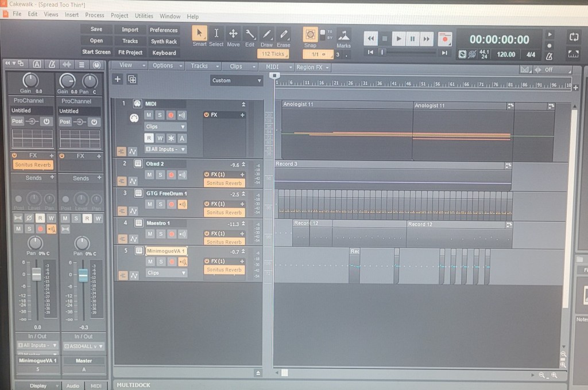This screenshot has height=390, width=588.
Task: Click the add track plus icon
Action: pyautogui.click(x=118, y=79)
